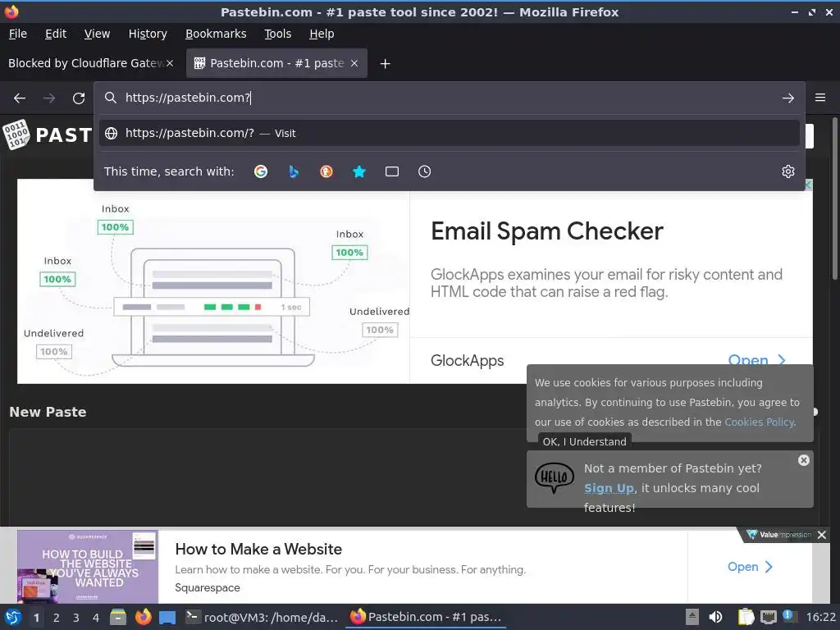Viewport: 840px width, 630px height.
Task: Close the bottom Squarespace ad banner
Action: [x=822, y=535]
